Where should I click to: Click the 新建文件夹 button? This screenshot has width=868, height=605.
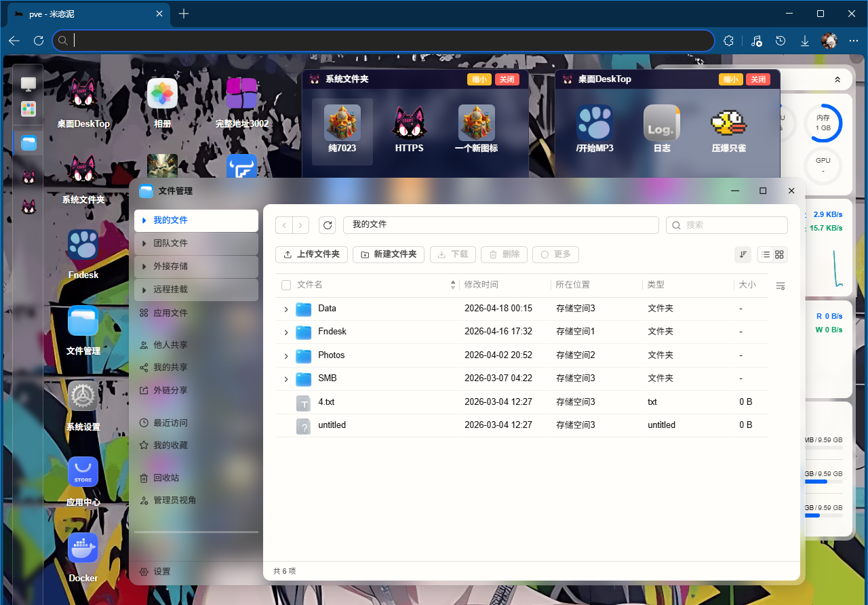coord(388,254)
